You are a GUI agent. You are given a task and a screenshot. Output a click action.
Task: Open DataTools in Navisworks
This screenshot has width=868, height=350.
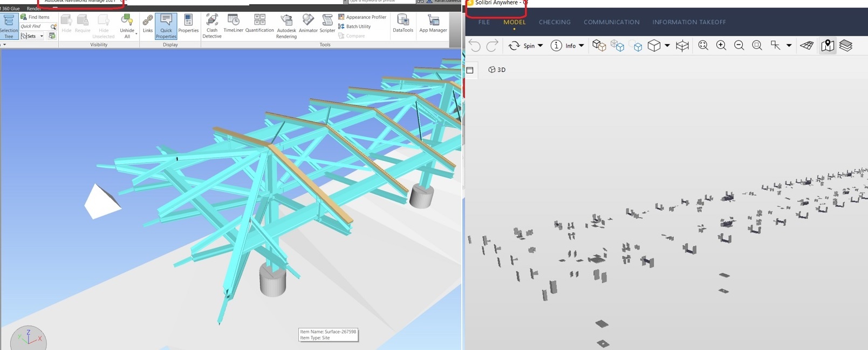403,24
